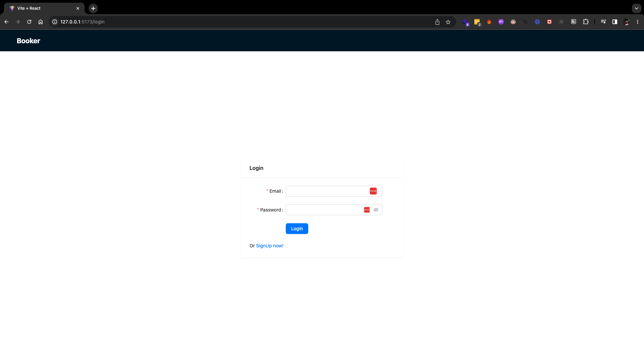This screenshot has height=362, width=644.
Task: Open Chrome three-dot menu
Action: coord(637,22)
